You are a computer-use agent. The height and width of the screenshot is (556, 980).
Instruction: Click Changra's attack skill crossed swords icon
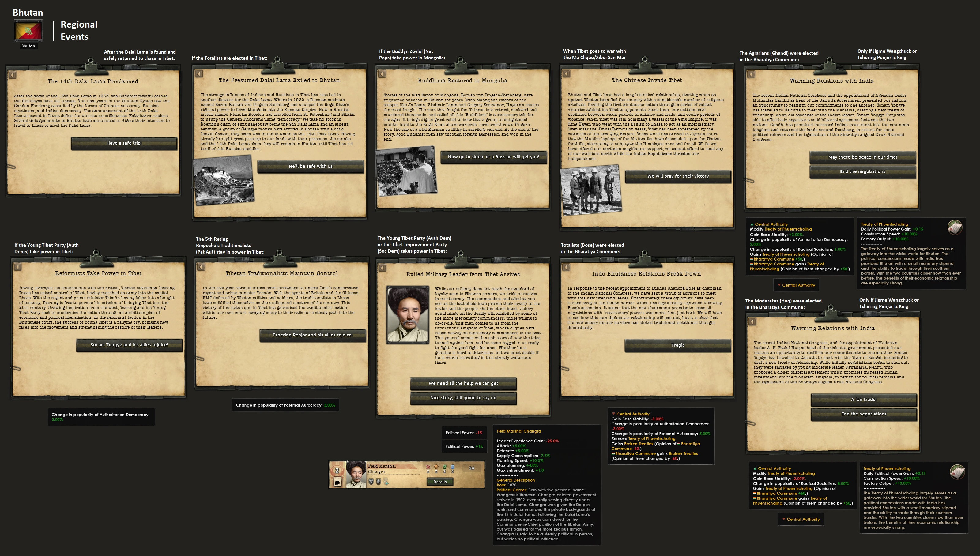428,467
